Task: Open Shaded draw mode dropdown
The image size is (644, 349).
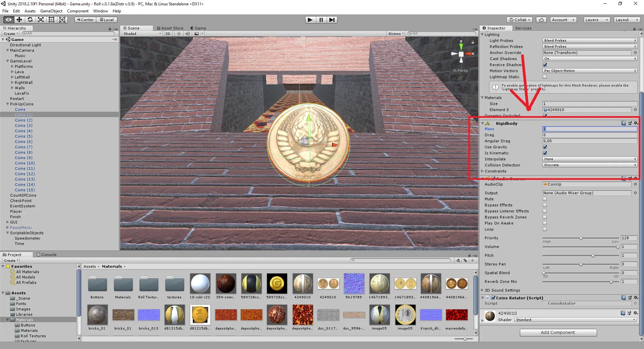Action: point(142,34)
